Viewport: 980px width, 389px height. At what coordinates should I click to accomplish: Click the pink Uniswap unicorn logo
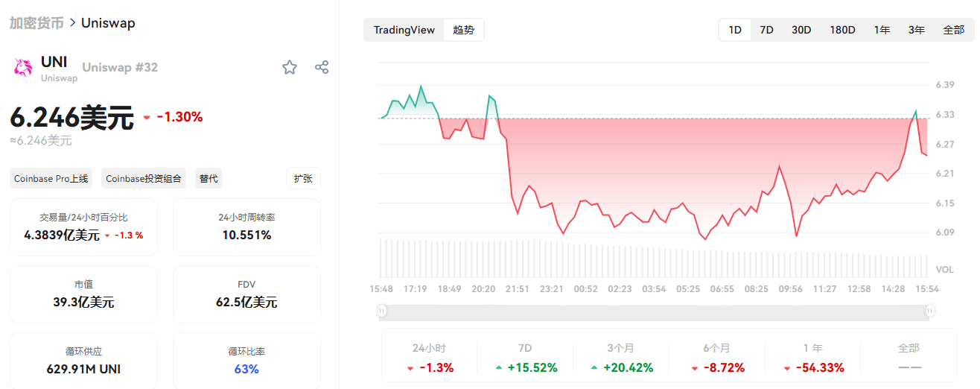point(23,67)
